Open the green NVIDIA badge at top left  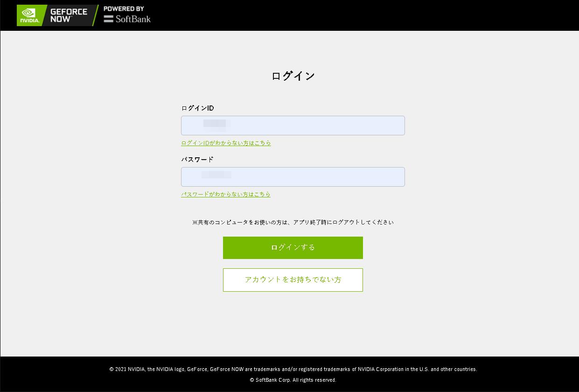pos(28,15)
